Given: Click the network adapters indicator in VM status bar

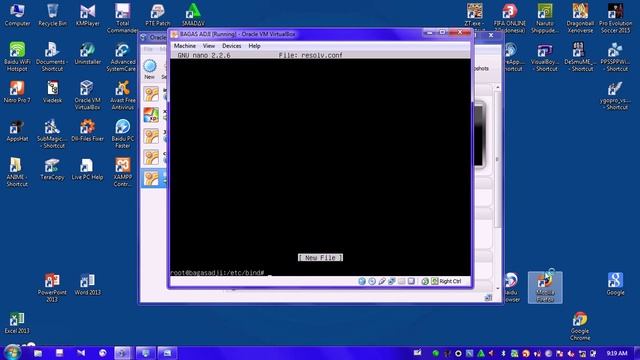Looking at the screenshot, I should (391, 281).
